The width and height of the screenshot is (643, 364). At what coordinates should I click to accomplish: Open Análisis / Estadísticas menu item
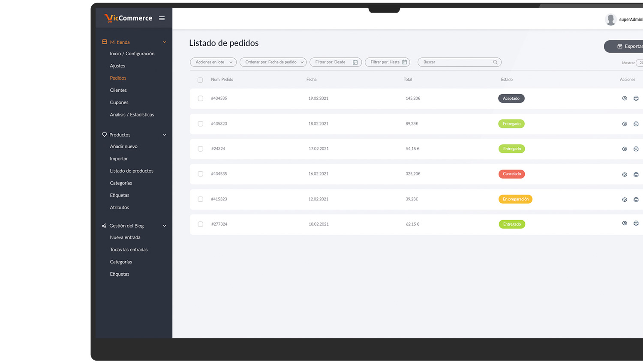click(132, 115)
